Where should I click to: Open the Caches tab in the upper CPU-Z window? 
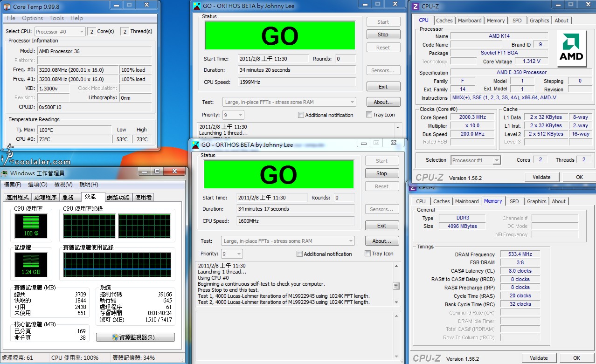[x=444, y=21]
